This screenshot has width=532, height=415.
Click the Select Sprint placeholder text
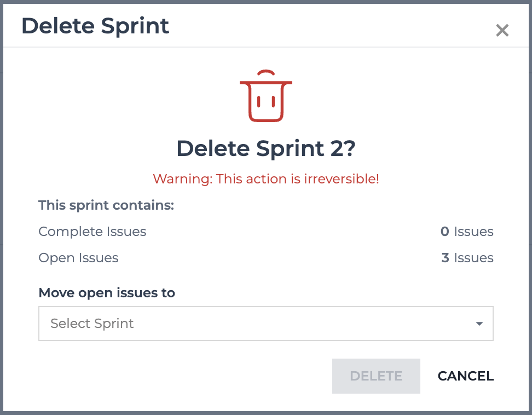[x=92, y=324]
